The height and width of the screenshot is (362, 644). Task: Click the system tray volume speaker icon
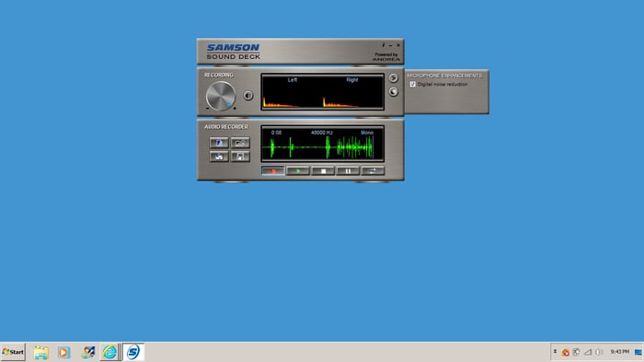coord(599,352)
